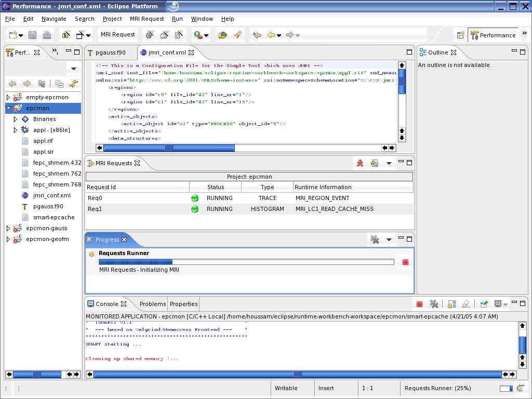Screen dimensions: 532x399
Task: Click the open folder icon in the toolbar
Action: [222, 35]
